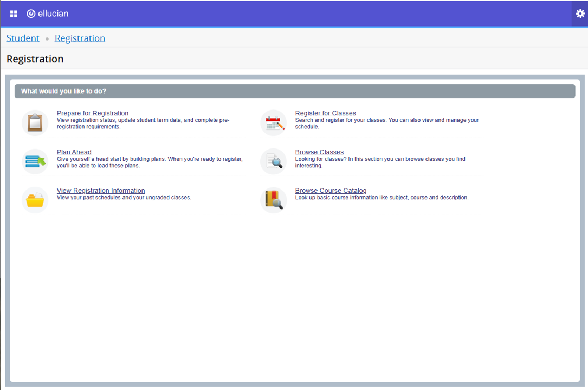Click the Registration page title heading
Image resolution: width=588 pixels, height=390 pixels.
35,59
